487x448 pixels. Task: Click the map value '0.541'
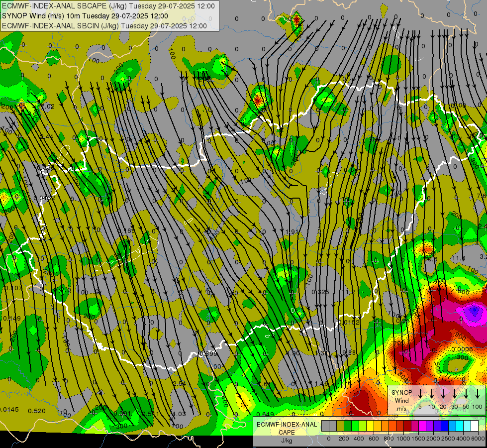coord(151,414)
